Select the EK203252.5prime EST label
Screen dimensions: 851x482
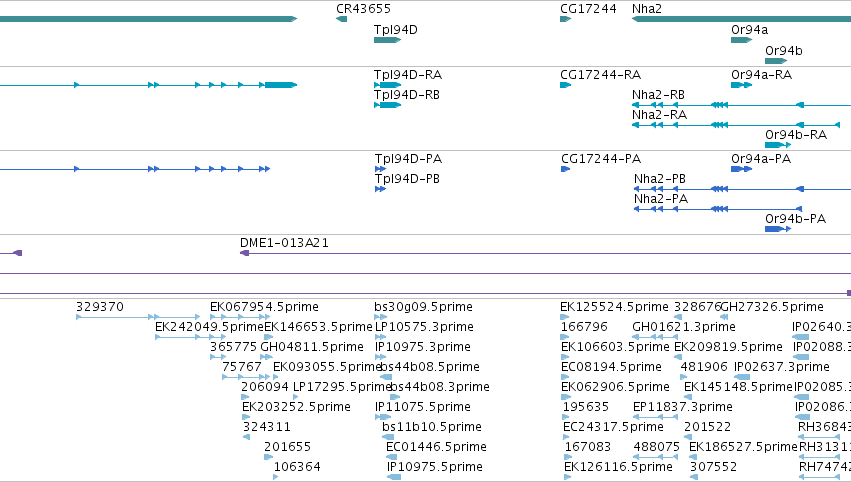pyautogui.click(x=296, y=408)
